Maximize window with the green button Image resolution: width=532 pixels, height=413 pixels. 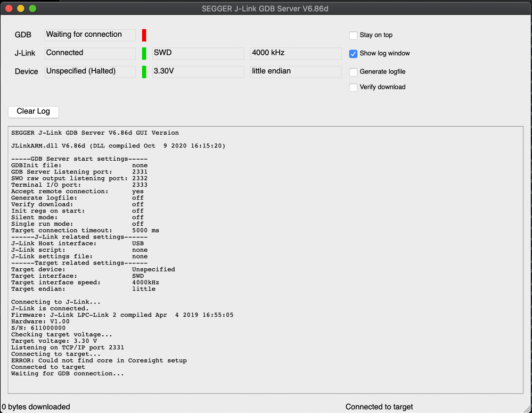pyautogui.click(x=32, y=9)
